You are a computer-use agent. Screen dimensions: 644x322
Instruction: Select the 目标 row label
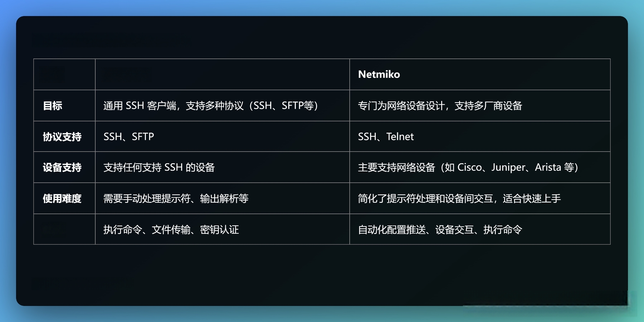[x=53, y=106]
